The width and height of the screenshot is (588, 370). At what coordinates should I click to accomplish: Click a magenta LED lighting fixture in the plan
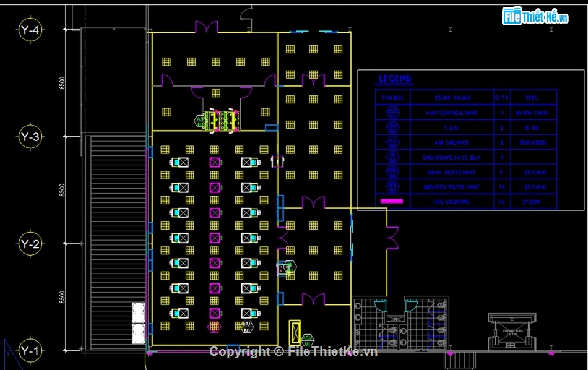214,162
